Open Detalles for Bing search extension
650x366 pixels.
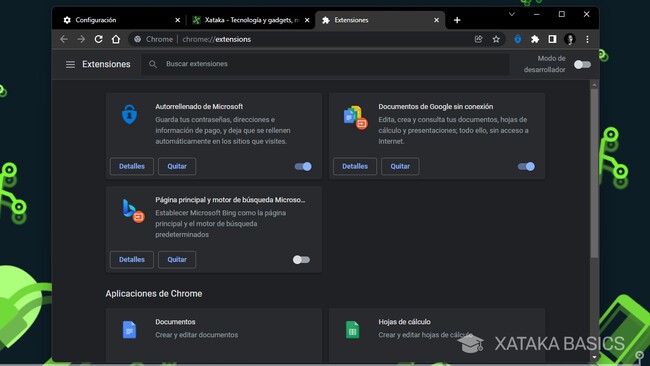point(132,259)
